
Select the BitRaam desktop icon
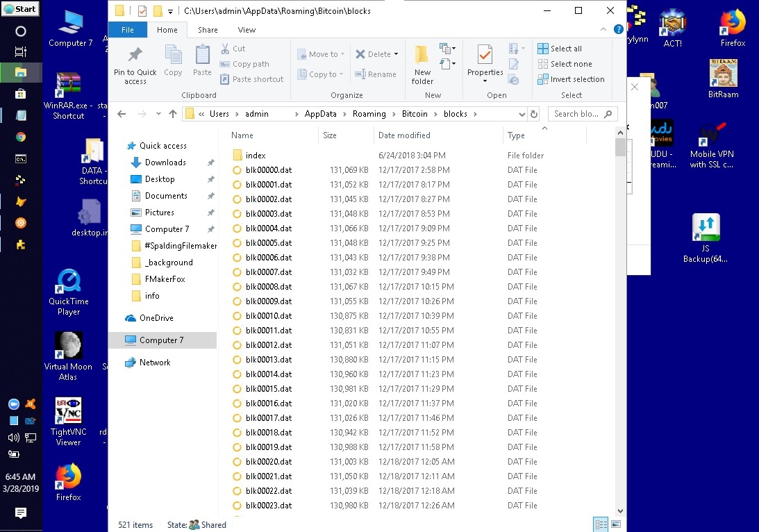click(723, 78)
